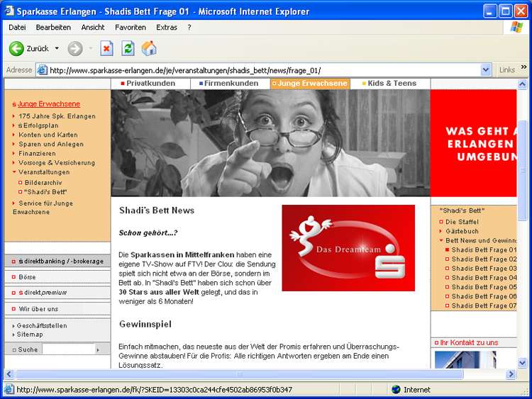Click the Forward arrow toolbar icon

click(x=75, y=48)
